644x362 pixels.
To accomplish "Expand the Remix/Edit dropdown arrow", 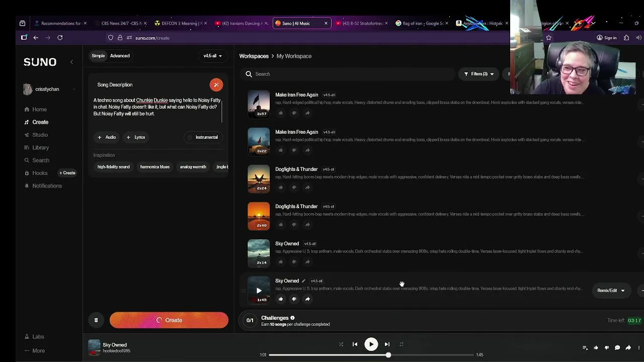I will 622,291.
